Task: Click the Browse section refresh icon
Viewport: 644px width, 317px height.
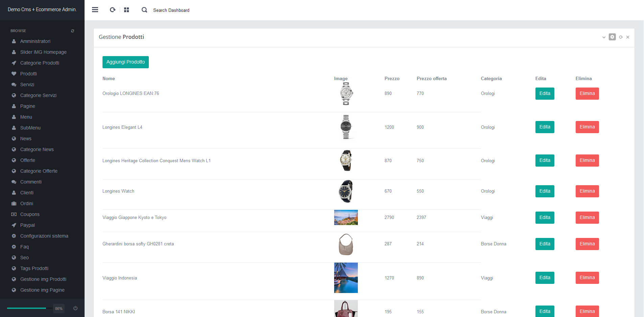Action: pos(72,31)
